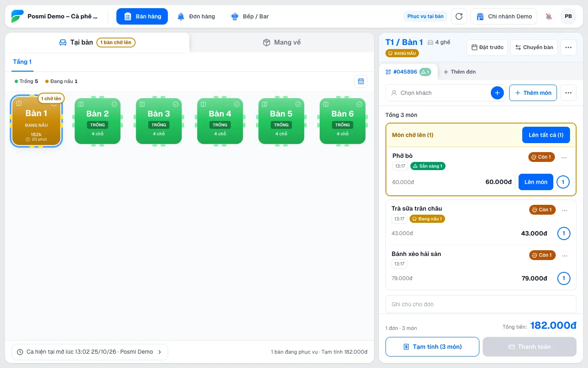Image resolution: width=588 pixels, height=368 pixels.
Task: Select table Bàn 4
Action: coord(220,121)
